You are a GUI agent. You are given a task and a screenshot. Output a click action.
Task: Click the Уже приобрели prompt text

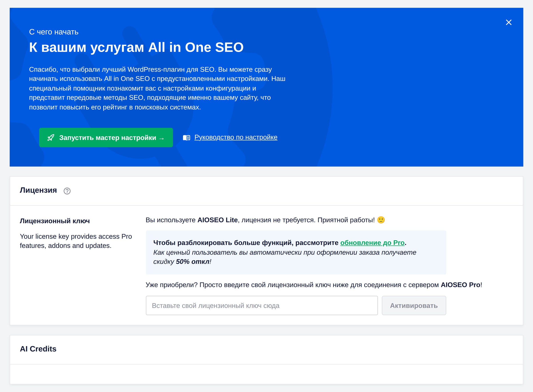[314, 285]
